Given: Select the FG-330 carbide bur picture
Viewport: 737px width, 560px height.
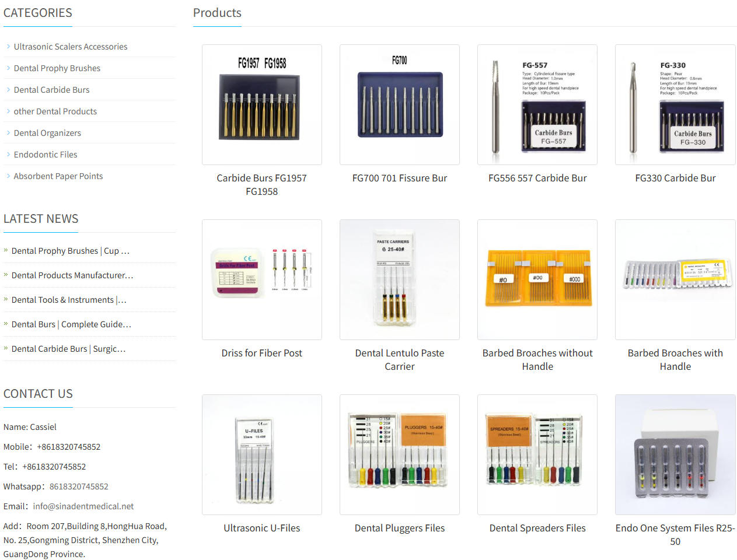Looking at the screenshot, I should pos(675,105).
